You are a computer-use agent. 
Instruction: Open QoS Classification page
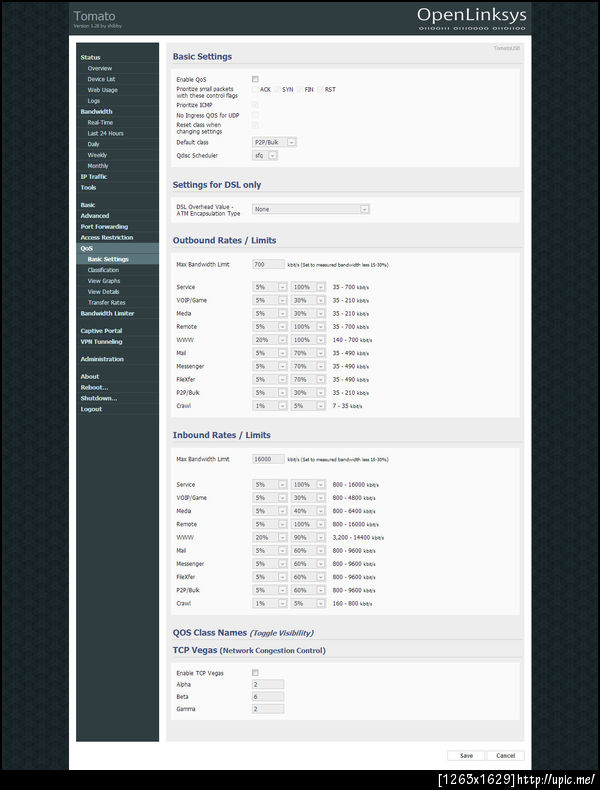click(103, 270)
